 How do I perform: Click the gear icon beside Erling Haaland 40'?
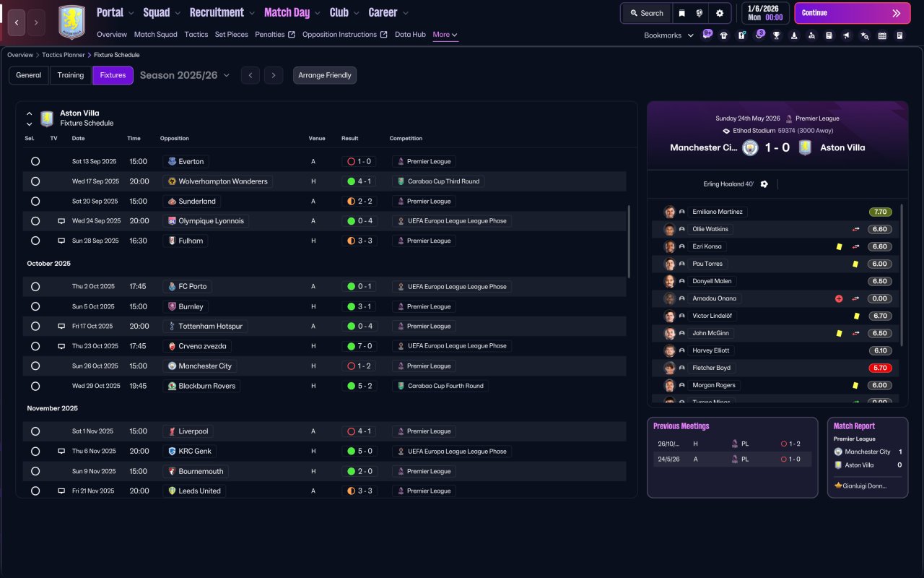coord(764,184)
